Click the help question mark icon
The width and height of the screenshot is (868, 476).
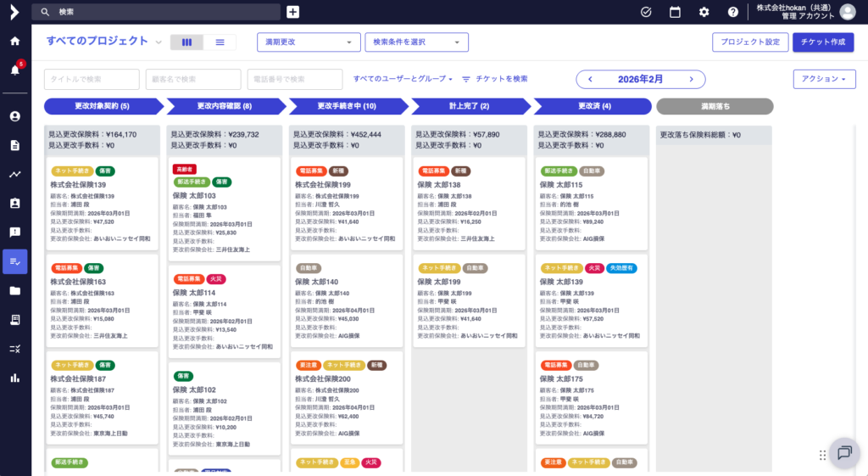[x=732, y=12]
